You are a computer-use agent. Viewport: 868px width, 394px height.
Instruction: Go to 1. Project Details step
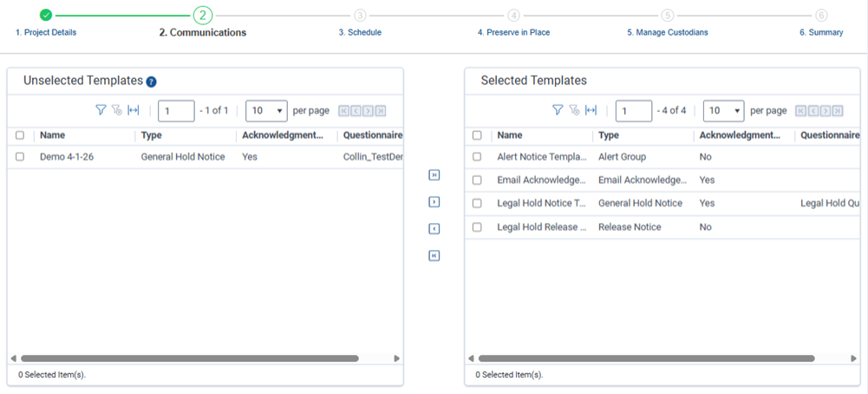point(46,33)
